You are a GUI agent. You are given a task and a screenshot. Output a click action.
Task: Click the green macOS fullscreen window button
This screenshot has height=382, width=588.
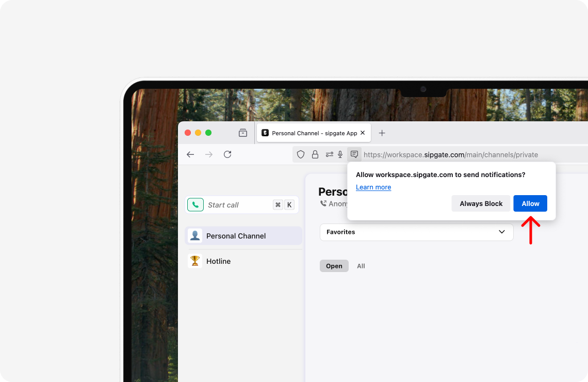click(208, 133)
